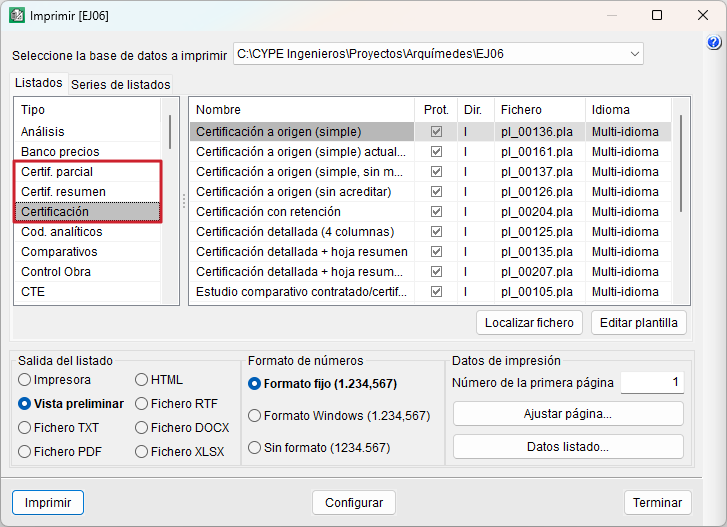Screen dimensions: 727x527
Task: Click the Nombre column header
Action: tap(302, 110)
